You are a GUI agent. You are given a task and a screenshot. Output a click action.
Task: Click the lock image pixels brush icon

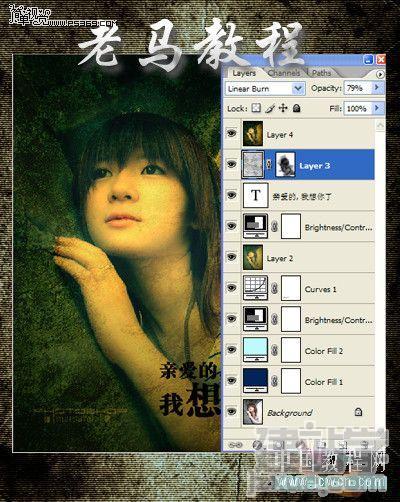tap(270, 108)
